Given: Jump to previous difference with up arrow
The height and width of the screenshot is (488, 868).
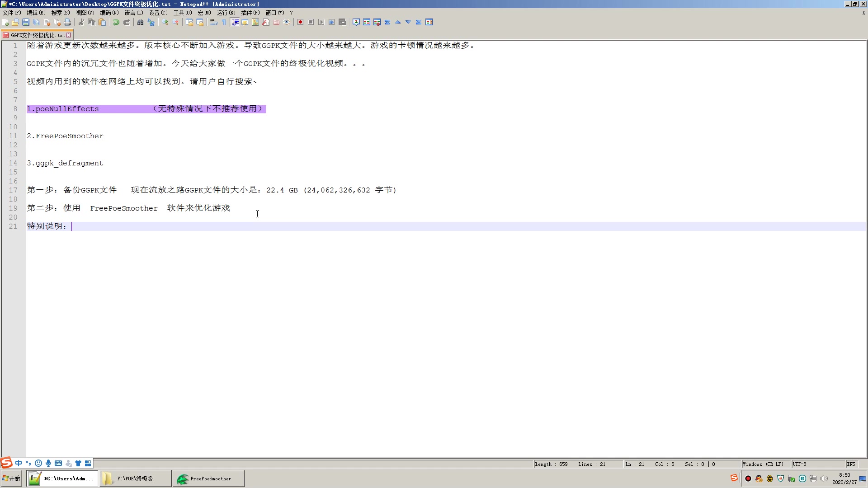Looking at the screenshot, I should pyautogui.click(x=398, y=22).
